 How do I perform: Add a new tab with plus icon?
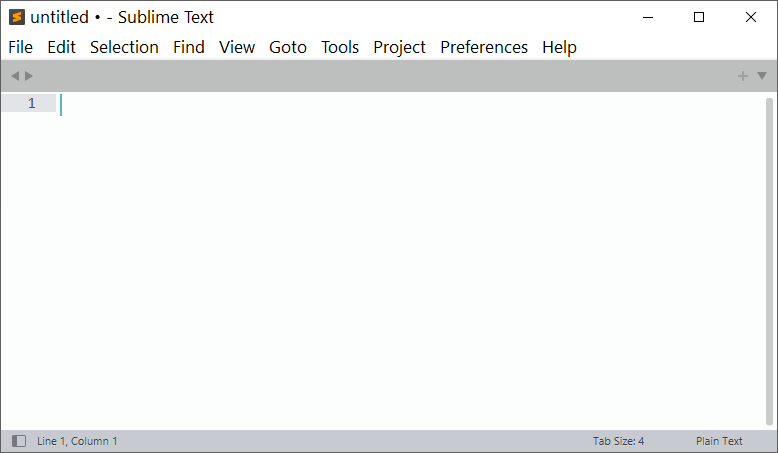742,76
